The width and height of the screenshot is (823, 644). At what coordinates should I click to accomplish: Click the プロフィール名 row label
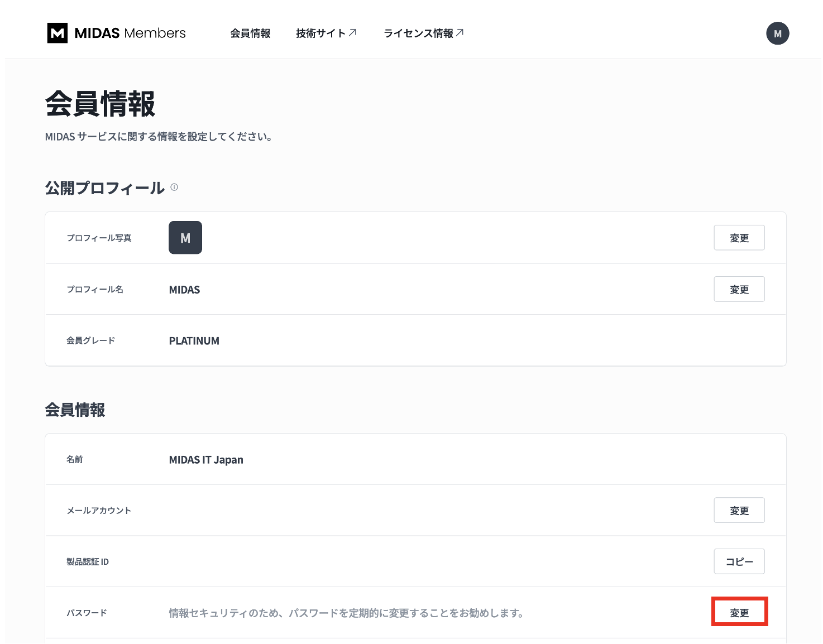tap(95, 290)
